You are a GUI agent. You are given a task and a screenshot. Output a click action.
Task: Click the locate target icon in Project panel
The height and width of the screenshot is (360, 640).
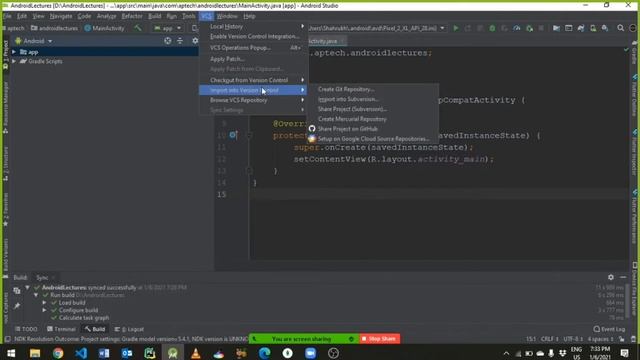tap(168, 41)
